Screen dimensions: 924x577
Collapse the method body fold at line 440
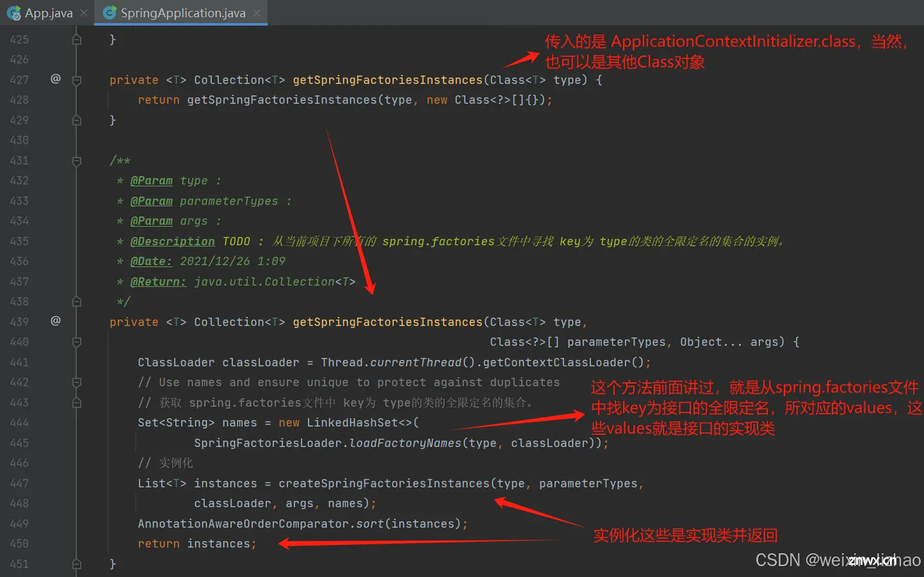[77, 342]
